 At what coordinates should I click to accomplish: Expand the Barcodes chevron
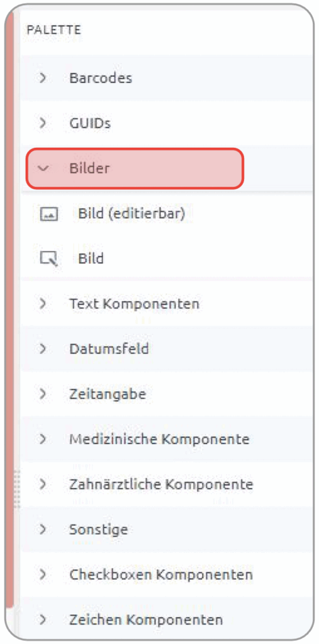(x=42, y=78)
